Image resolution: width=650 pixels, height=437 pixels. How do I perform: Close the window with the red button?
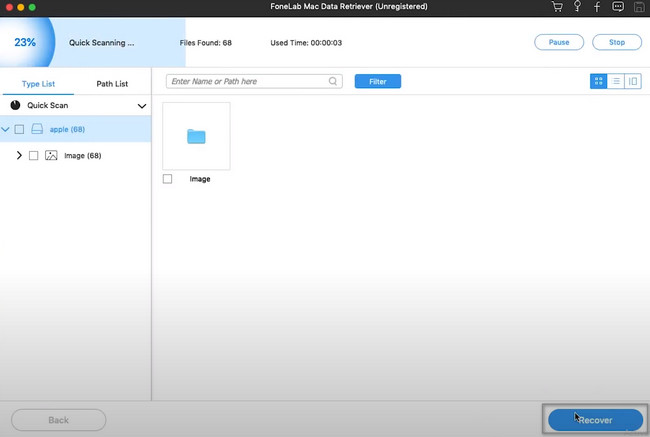tap(9, 7)
